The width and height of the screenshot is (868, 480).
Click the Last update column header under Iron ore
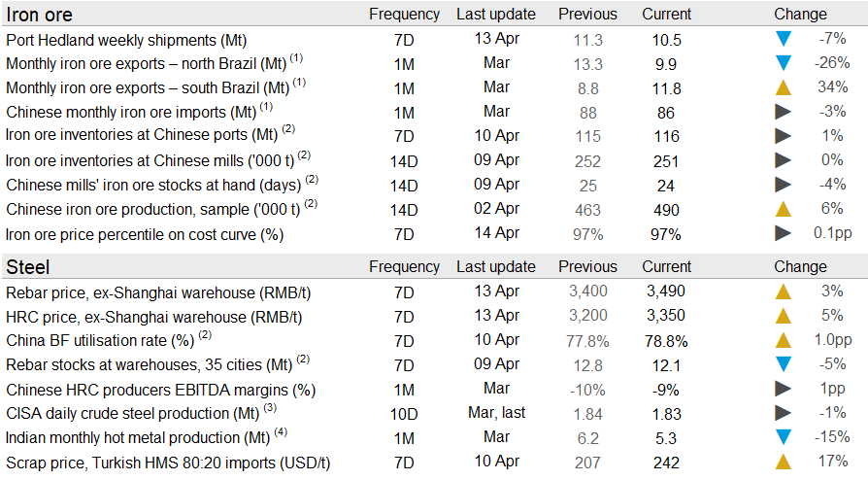[495, 15]
